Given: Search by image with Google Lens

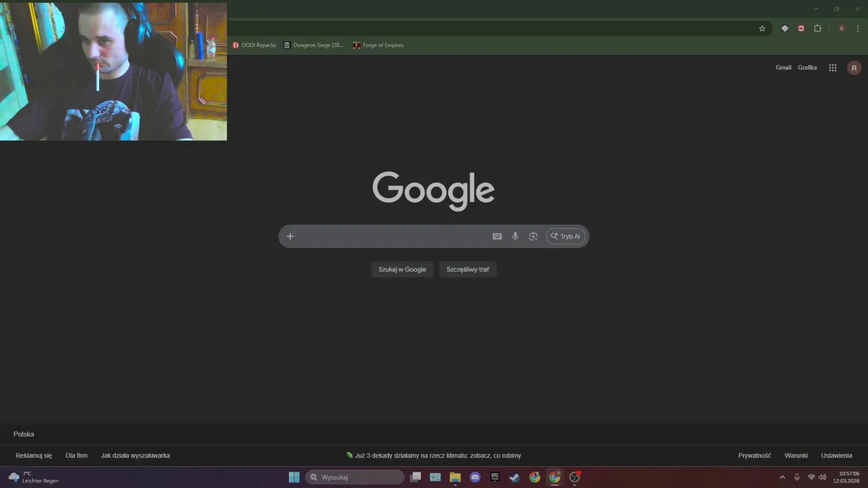Looking at the screenshot, I should [x=534, y=237].
